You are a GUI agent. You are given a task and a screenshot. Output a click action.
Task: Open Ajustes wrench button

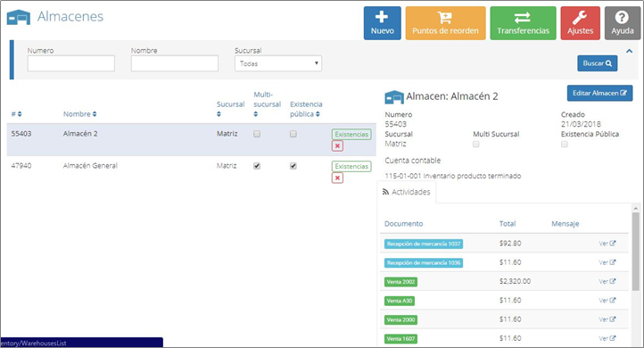click(x=580, y=23)
